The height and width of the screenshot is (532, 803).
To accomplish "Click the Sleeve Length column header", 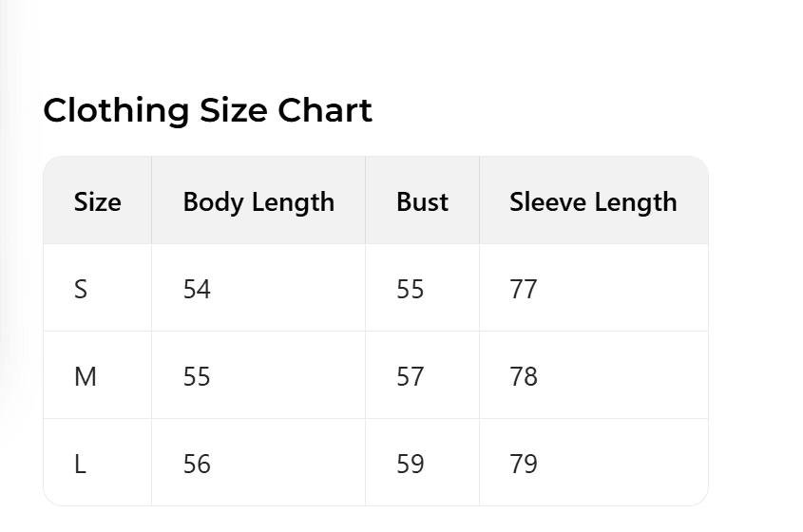I will point(593,202).
